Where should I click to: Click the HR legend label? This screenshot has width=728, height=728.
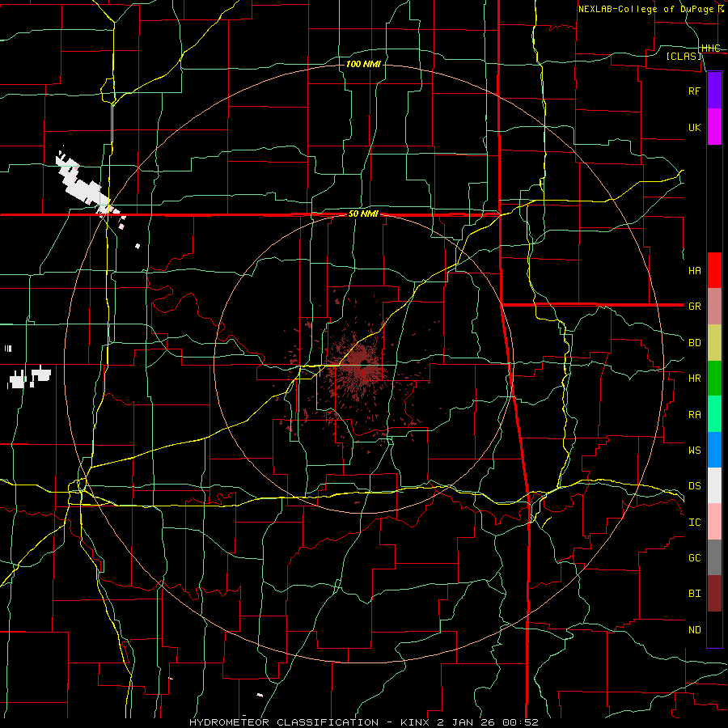(x=694, y=379)
